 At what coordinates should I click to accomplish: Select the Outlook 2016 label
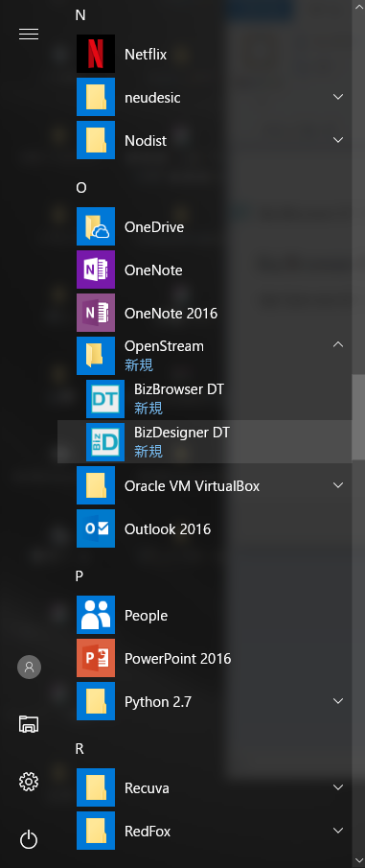168,529
